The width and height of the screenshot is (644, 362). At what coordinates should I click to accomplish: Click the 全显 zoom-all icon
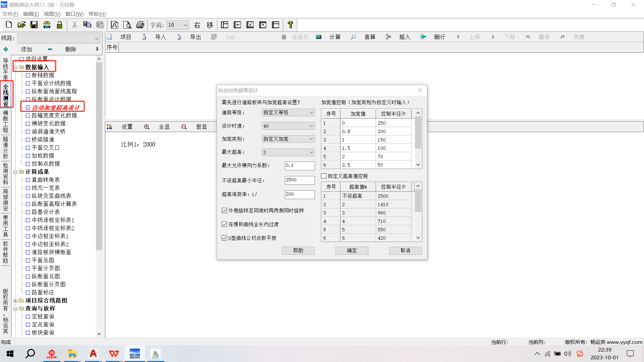[147, 127]
